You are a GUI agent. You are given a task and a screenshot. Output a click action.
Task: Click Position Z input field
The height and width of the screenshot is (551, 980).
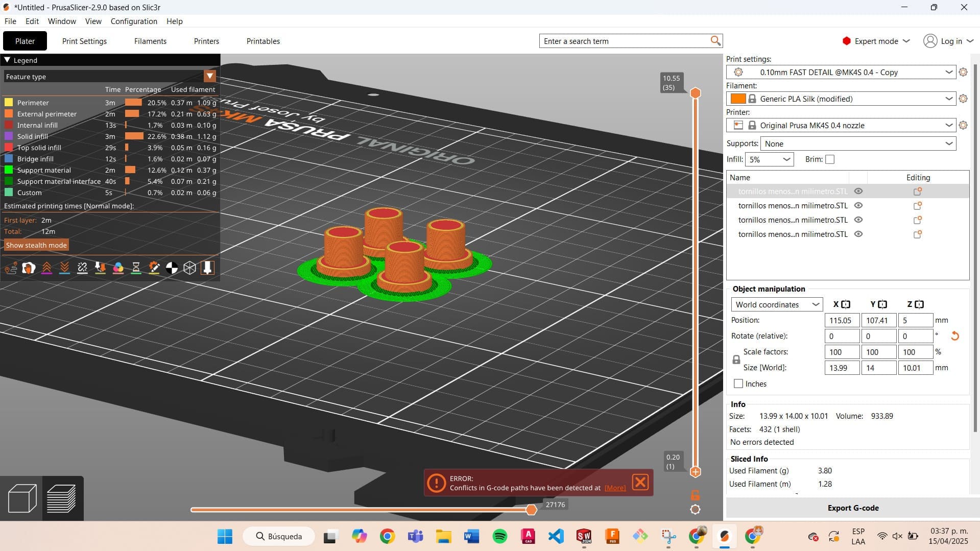(x=916, y=320)
